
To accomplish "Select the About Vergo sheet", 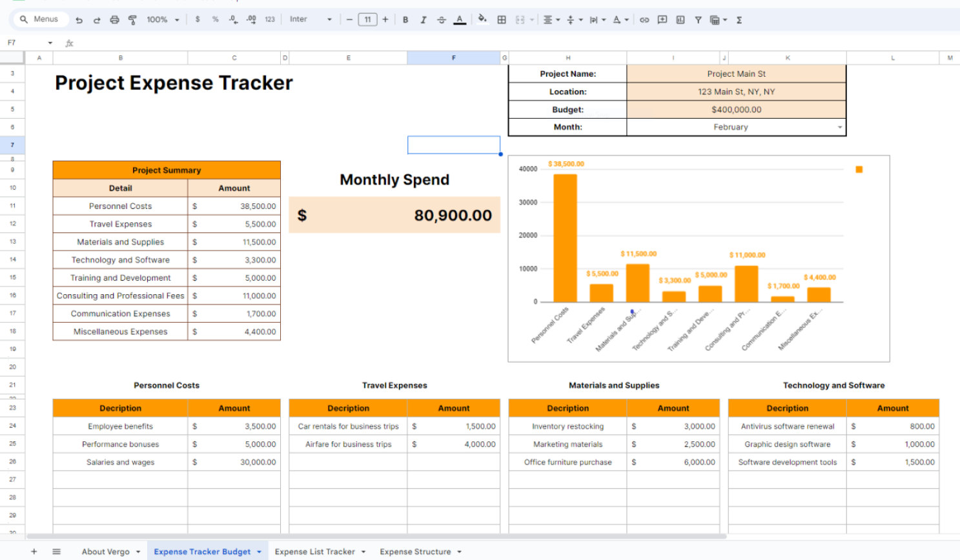I will point(107,552).
